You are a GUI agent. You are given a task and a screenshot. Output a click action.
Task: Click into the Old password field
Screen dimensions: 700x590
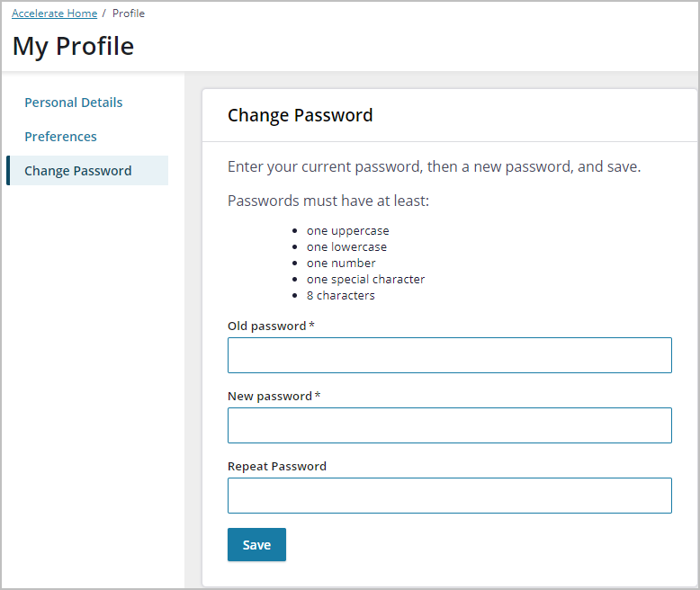(450, 355)
